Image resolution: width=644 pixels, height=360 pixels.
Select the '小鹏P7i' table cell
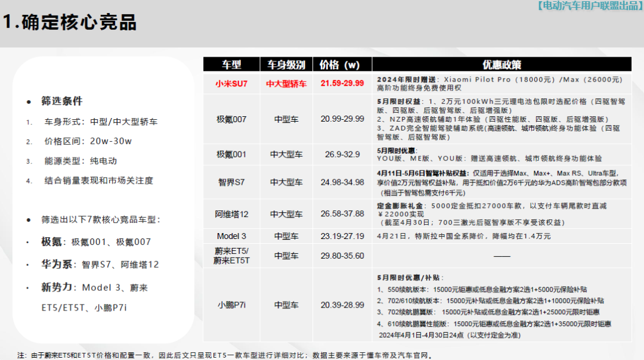tap(231, 305)
